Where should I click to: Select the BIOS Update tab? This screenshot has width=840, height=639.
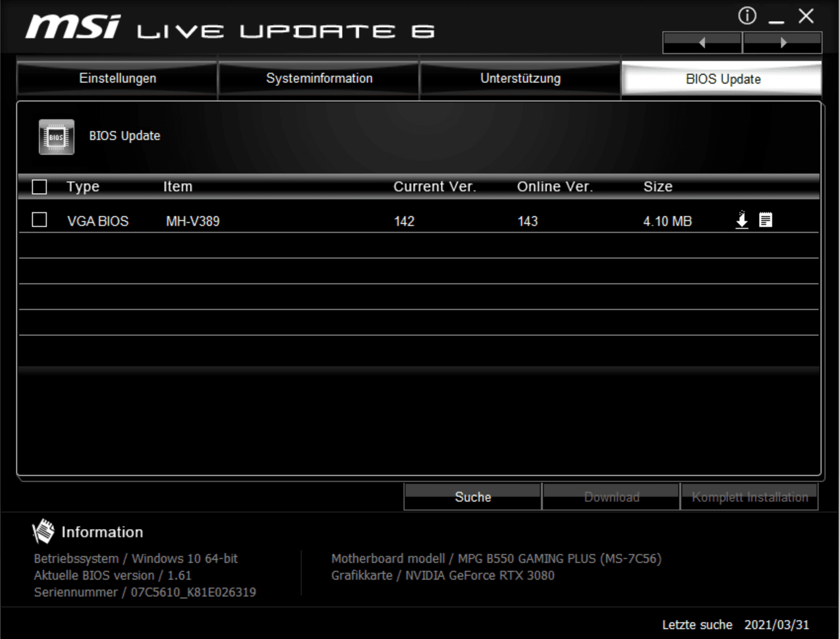722,79
